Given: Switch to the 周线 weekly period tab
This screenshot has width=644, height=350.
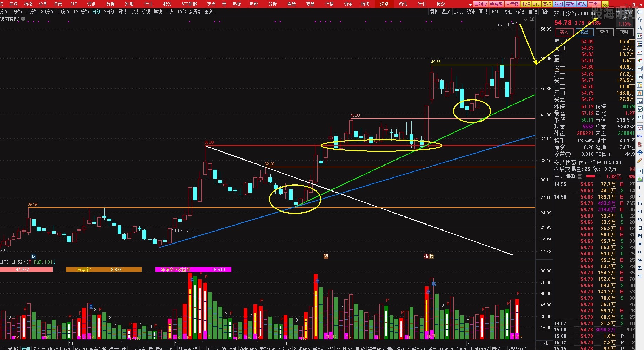Looking at the screenshot, I should [x=122, y=12].
